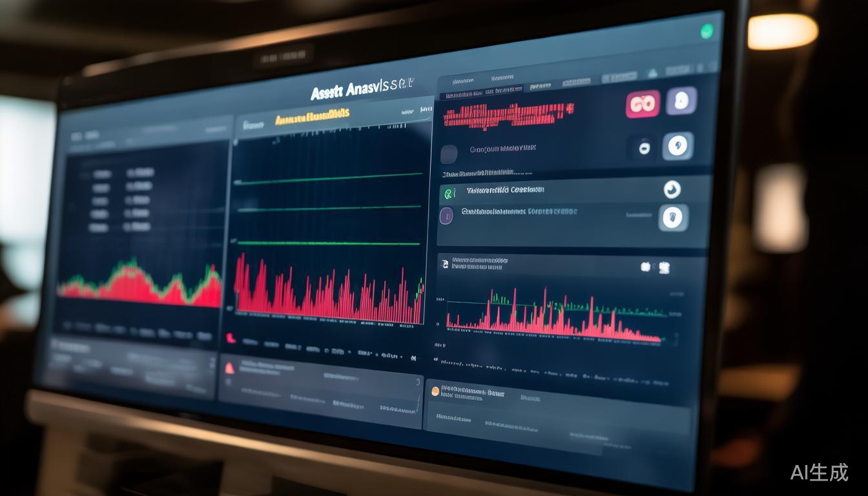The height and width of the screenshot is (496, 868).
Task: Click the purple square icon button
Action: pos(681,101)
